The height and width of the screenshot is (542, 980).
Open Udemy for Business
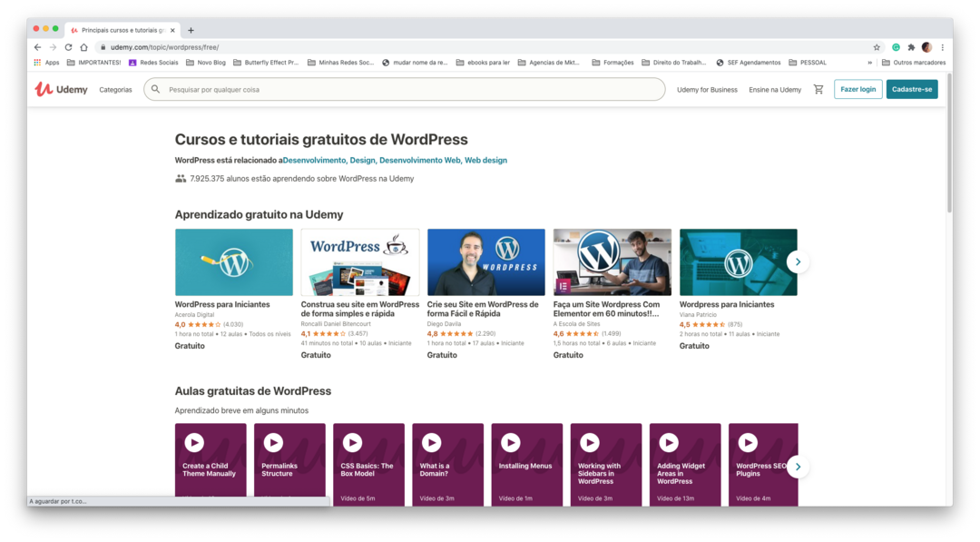tap(707, 89)
